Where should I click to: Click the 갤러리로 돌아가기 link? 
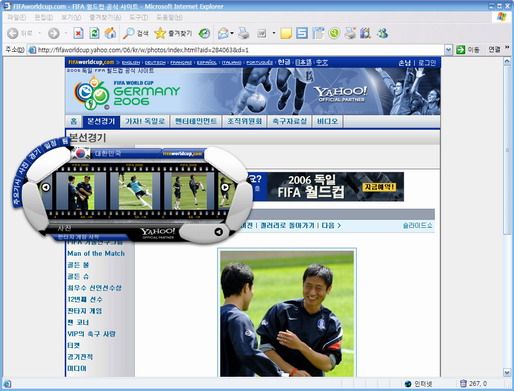point(287,226)
